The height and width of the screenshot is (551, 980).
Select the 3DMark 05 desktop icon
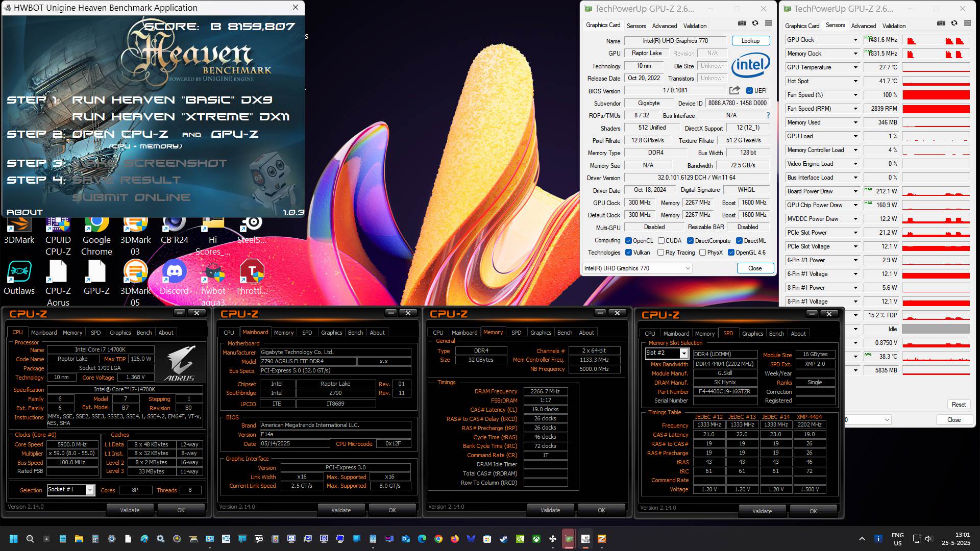[x=135, y=283]
